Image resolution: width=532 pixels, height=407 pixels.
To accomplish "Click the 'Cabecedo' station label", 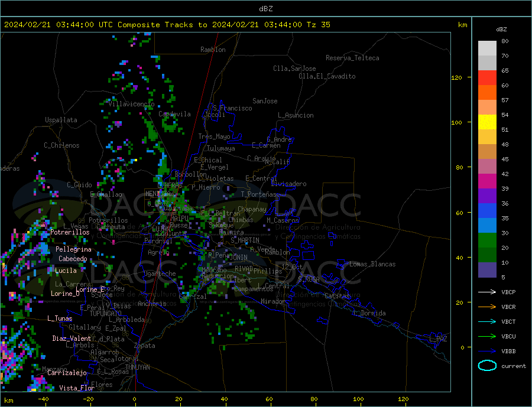I will tap(73, 259).
